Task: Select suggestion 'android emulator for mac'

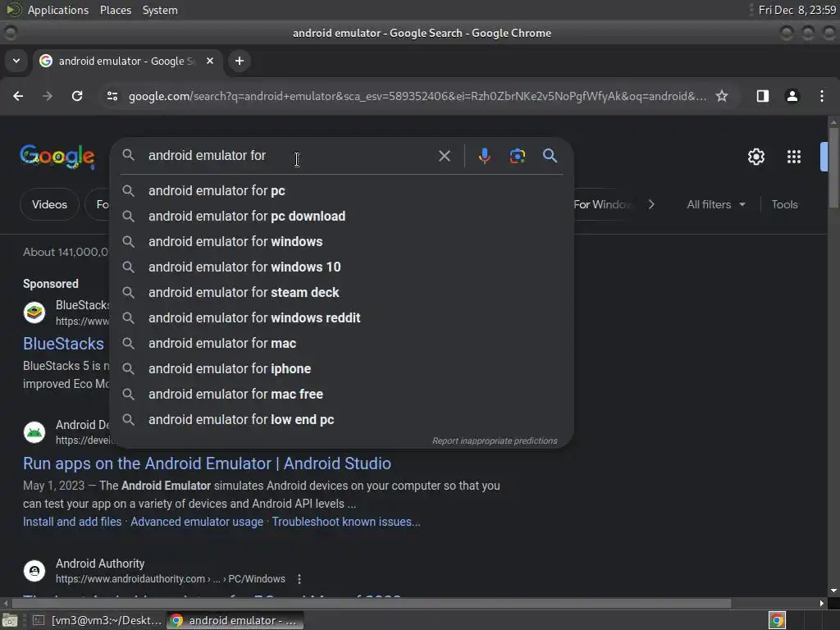Action: (x=341, y=344)
